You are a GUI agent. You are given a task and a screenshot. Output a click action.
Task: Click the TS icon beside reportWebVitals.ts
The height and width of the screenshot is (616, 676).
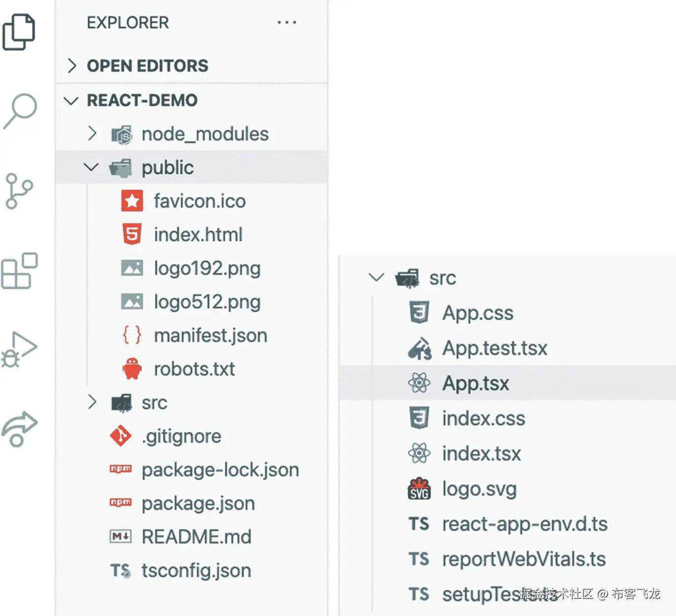click(419, 559)
